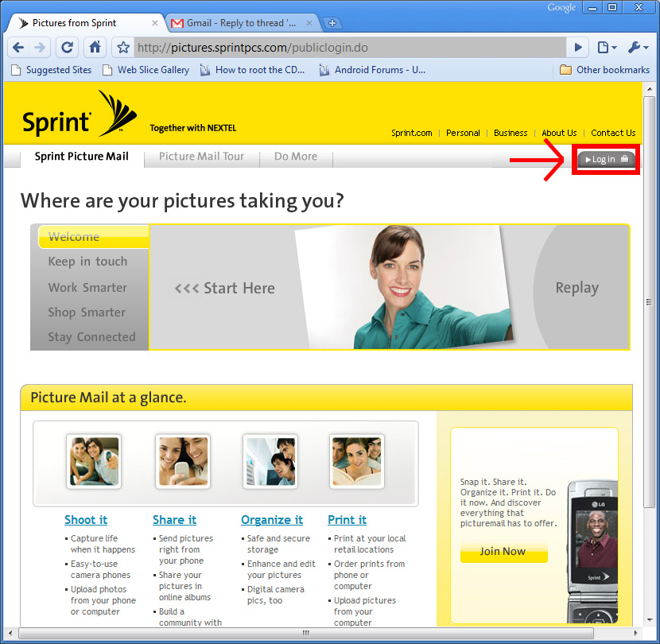The width and height of the screenshot is (660, 644).
Task: Click the Start Here text
Action: pos(239,289)
